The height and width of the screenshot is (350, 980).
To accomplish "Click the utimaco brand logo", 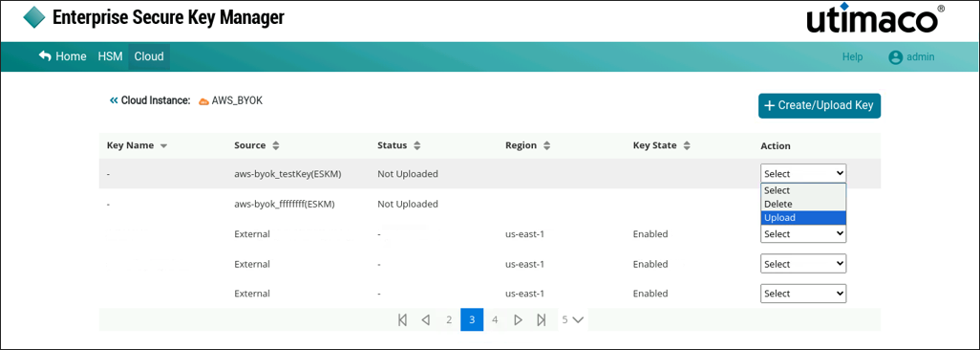I will coord(875,18).
